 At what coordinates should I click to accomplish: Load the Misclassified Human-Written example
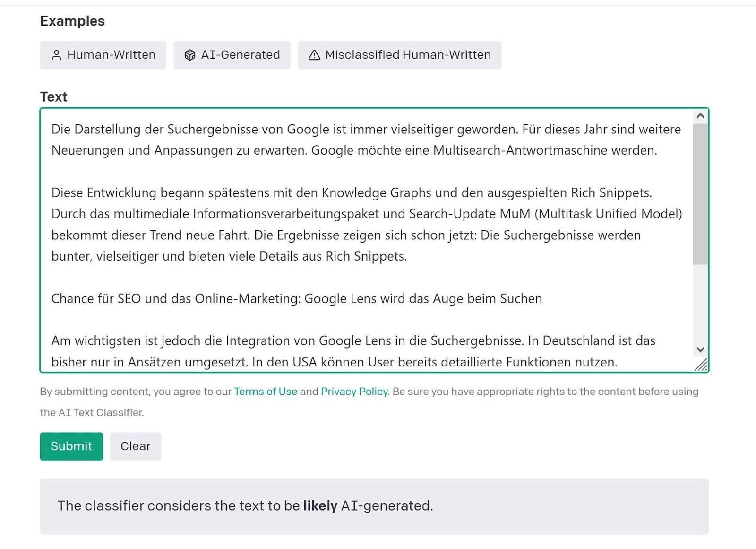[399, 55]
